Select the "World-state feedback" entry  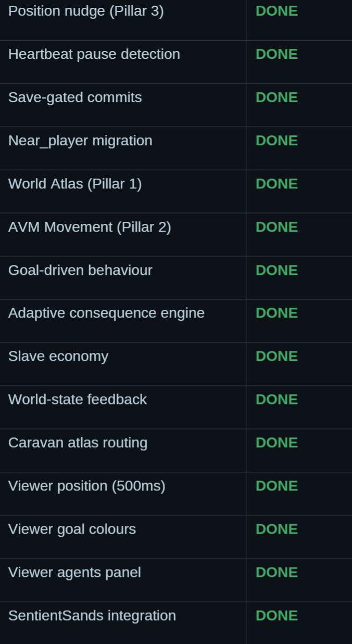78,399
